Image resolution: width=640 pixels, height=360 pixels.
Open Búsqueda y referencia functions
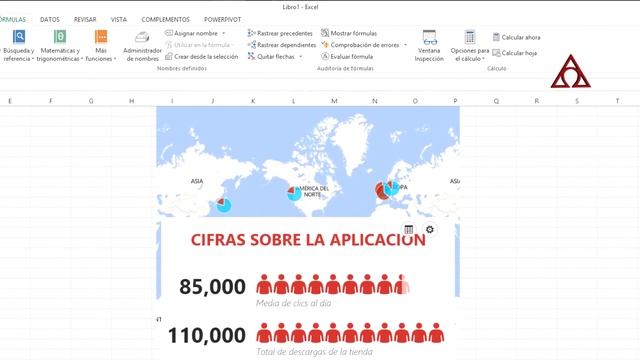pos(18,46)
